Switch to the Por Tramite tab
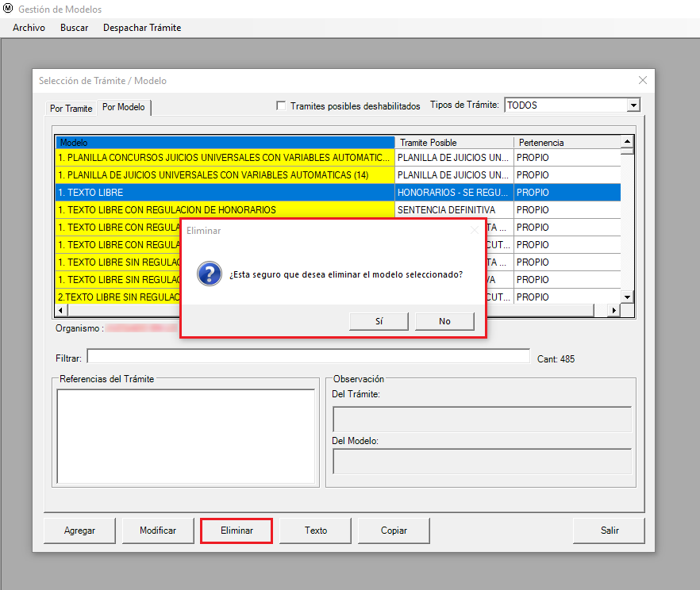This screenshot has width=700, height=590. (x=71, y=109)
